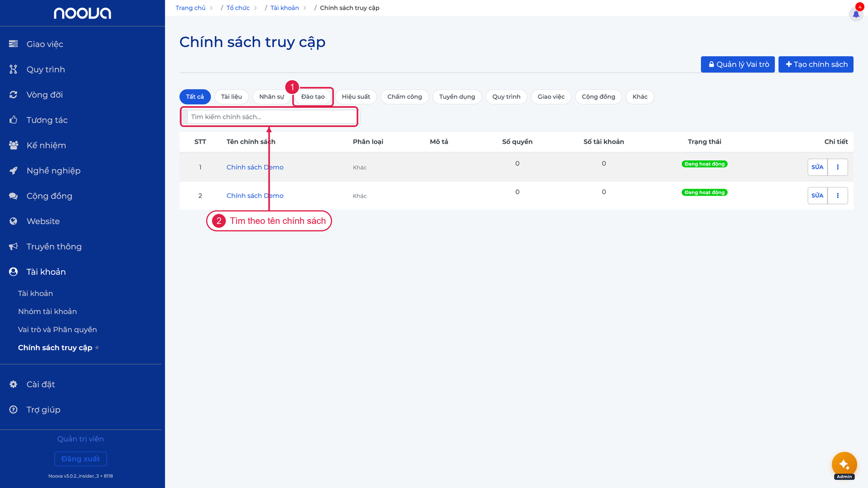Image resolution: width=868 pixels, height=488 pixels.
Task: Open Tài khoản submenu item
Action: [x=35, y=293]
